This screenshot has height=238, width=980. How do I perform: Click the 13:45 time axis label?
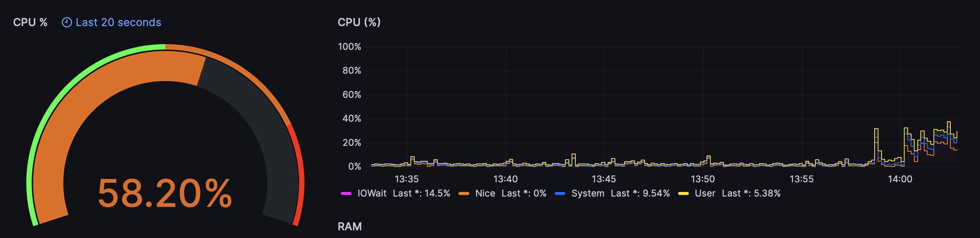pyautogui.click(x=604, y=179)
